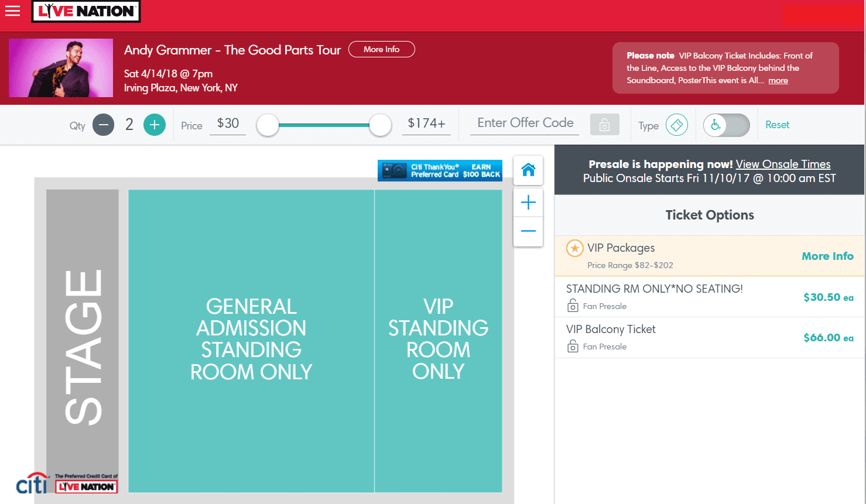Zoom in on the venue map
866x504 pixels.
528,203
